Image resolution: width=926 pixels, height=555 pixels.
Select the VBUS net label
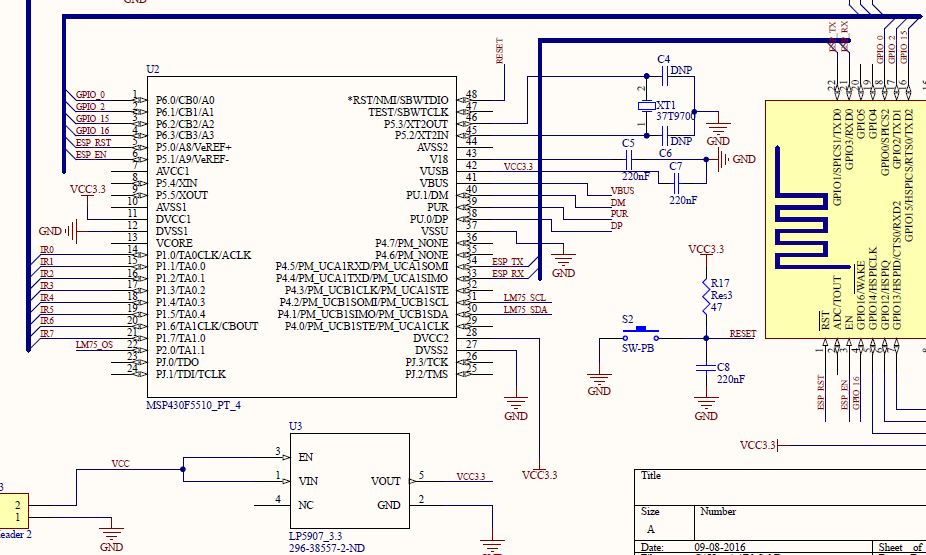pos(622,191)
